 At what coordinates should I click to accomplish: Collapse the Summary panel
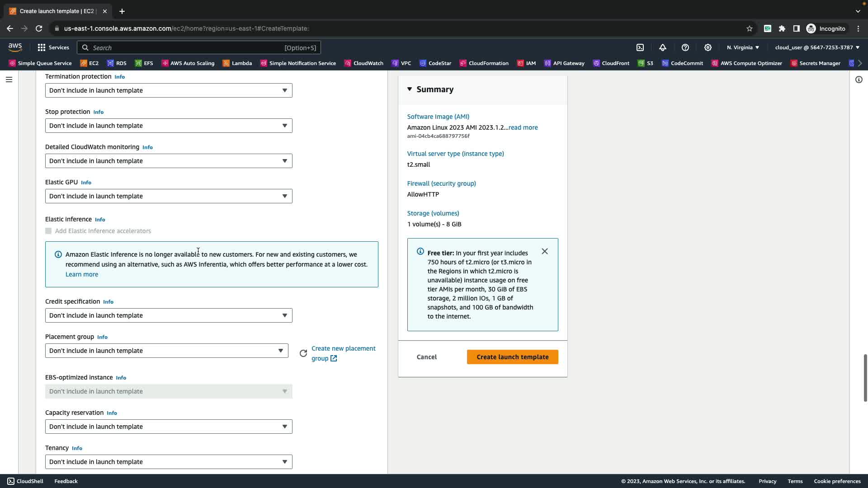point(410,89)
